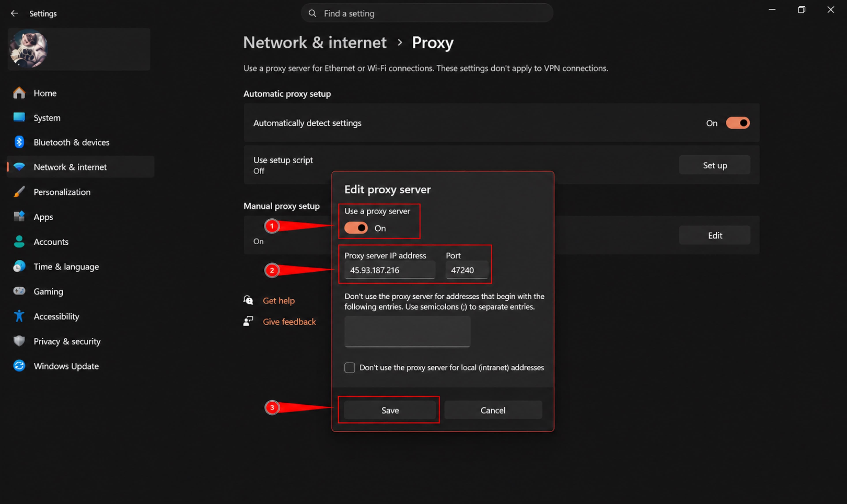Click the Automatically detect settings label
This screenshot has height=504, width=847.
coord(307,123)
